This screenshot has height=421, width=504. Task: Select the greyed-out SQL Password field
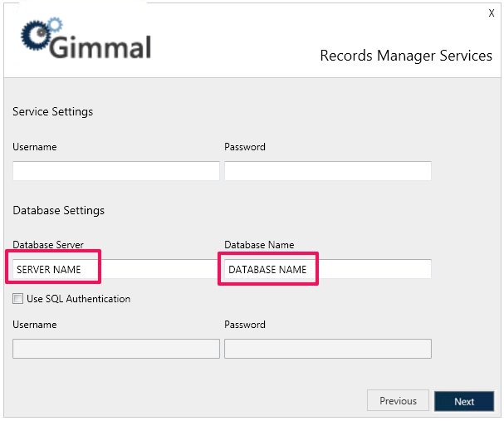(x=327, y=349)
